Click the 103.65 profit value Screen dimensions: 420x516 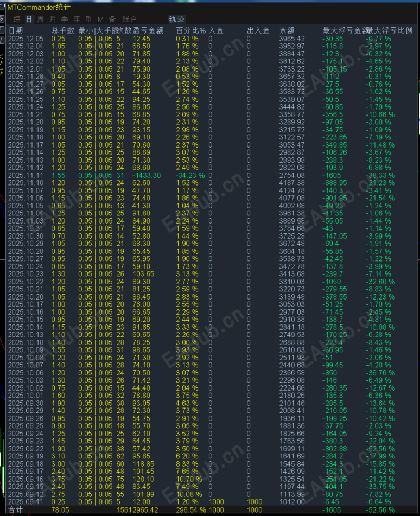[143, 274]
